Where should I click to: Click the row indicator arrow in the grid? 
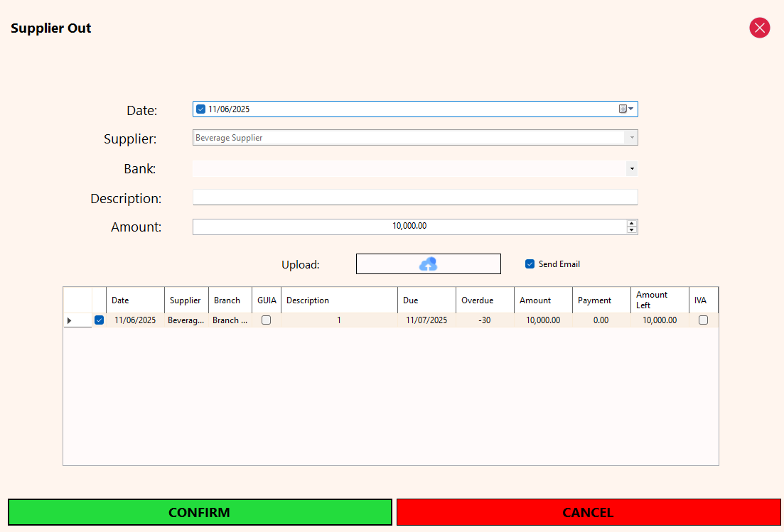pos(70,320)
